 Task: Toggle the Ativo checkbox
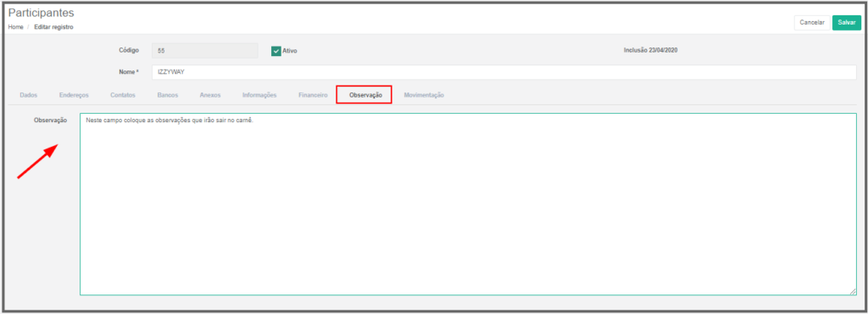coord(276,50)
